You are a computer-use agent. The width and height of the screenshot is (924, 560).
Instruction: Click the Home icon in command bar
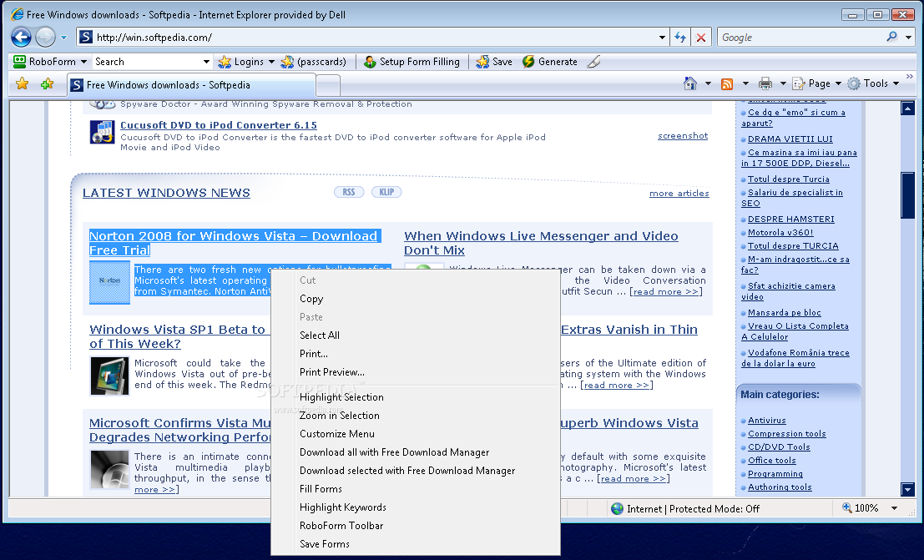(x=690, y=83)
